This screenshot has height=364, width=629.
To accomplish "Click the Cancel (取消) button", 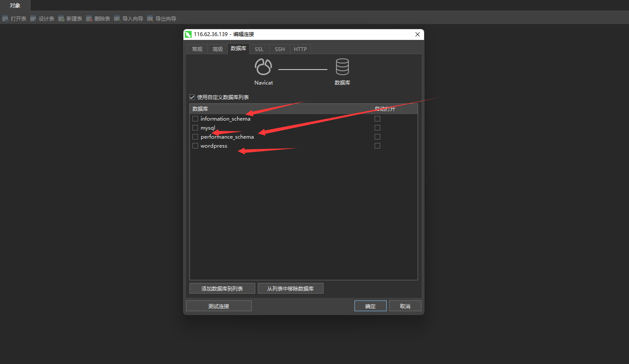I will [405, 306].
